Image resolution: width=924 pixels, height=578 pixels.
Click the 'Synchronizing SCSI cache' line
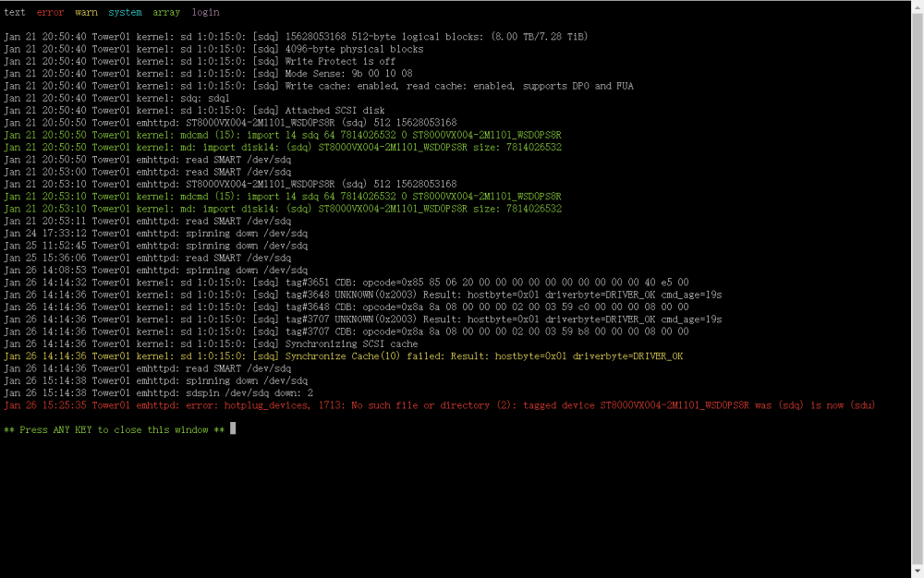click(211, 343)
